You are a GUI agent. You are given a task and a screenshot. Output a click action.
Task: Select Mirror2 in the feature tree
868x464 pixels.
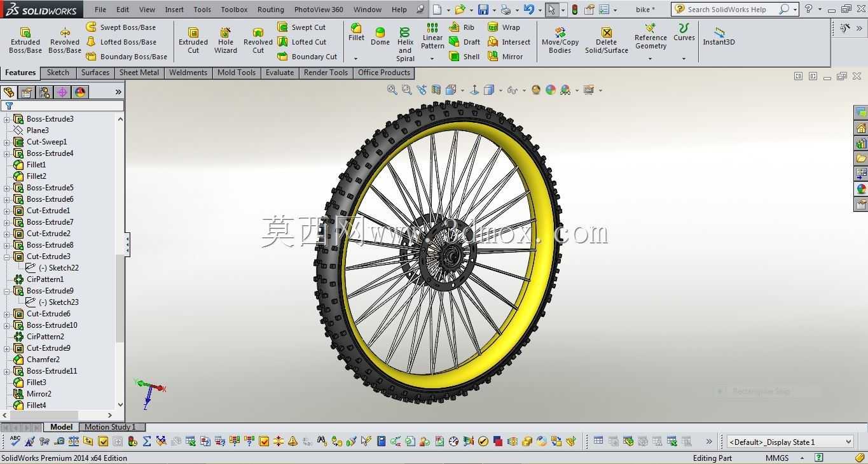coord(39,394)
